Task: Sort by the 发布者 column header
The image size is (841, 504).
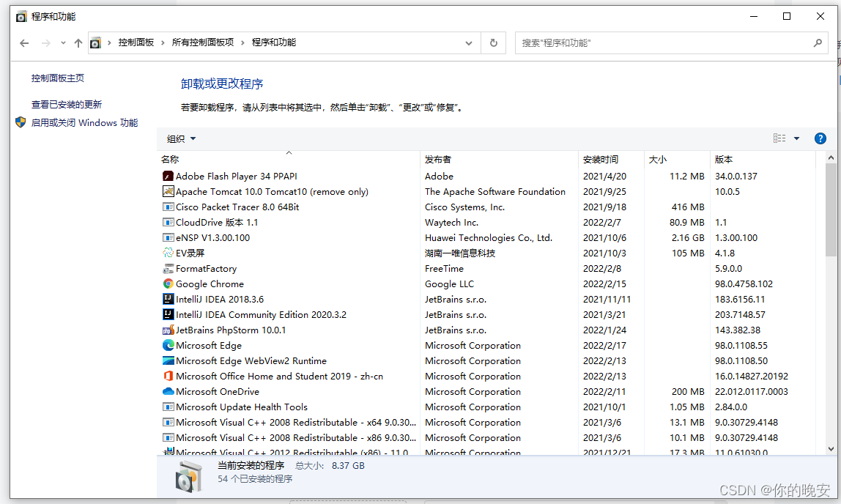Action: [500, 159]
